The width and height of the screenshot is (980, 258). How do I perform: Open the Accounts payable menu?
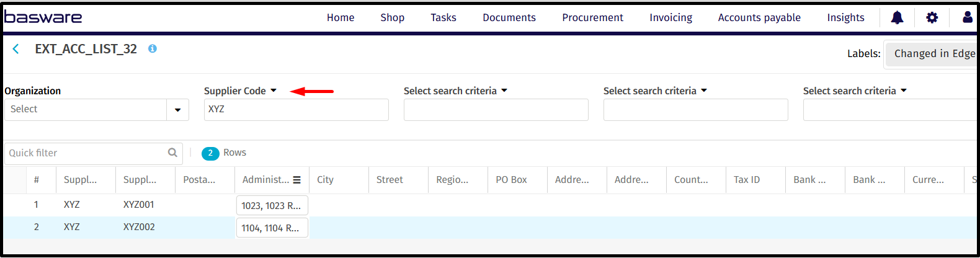759,17
